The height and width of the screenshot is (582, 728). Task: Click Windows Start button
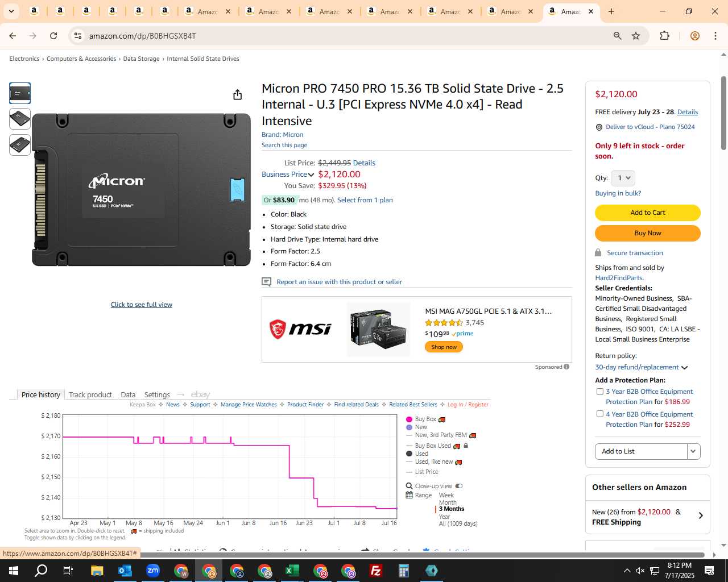click(14, 571)
